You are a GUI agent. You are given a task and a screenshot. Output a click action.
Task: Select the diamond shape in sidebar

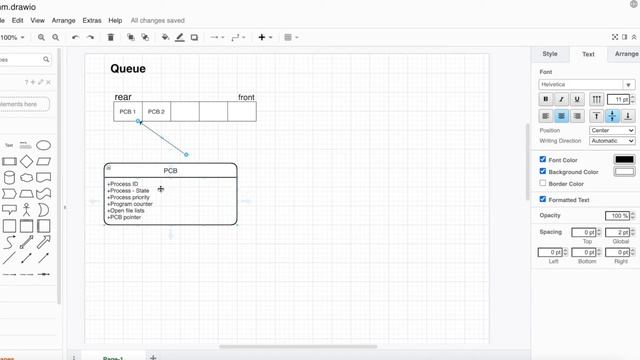point(27,161)
